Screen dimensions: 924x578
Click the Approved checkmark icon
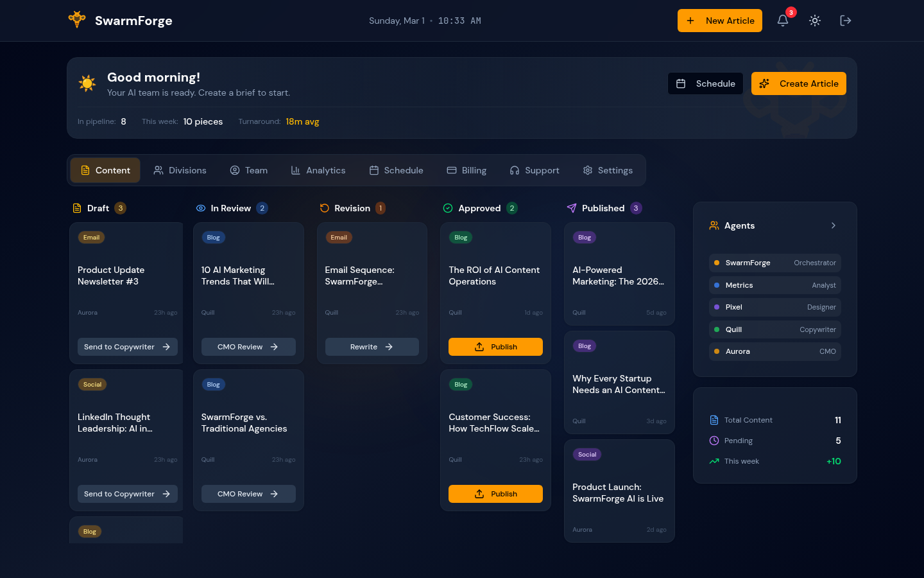(447, 207)
